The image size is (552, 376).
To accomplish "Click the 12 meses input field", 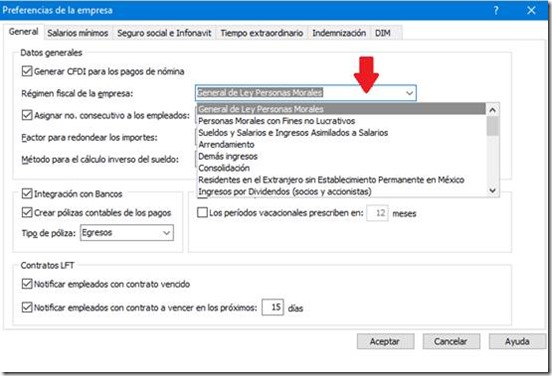I will point(377,213).
